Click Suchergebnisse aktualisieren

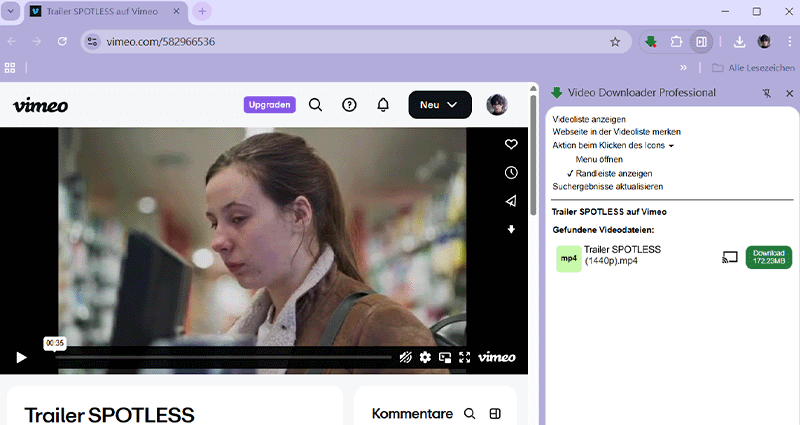(x=608, y=187)
